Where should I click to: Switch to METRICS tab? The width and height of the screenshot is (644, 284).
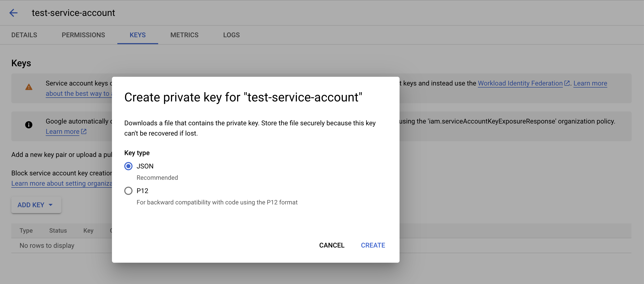pyautogui.click(x=184, y=35)
